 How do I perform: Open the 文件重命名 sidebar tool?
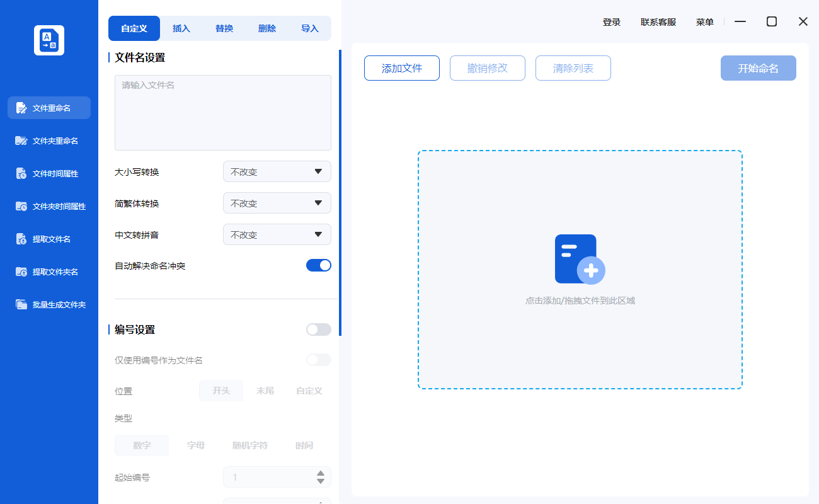(49, 108)
